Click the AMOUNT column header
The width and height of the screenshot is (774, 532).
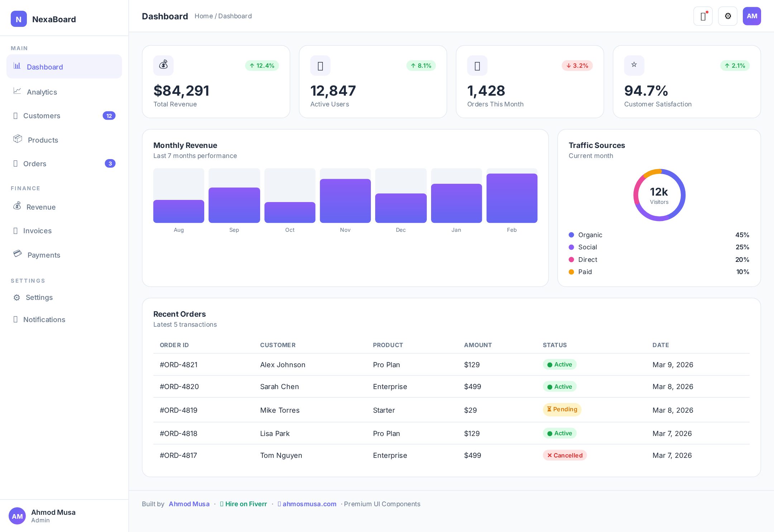tap(478, 345)
